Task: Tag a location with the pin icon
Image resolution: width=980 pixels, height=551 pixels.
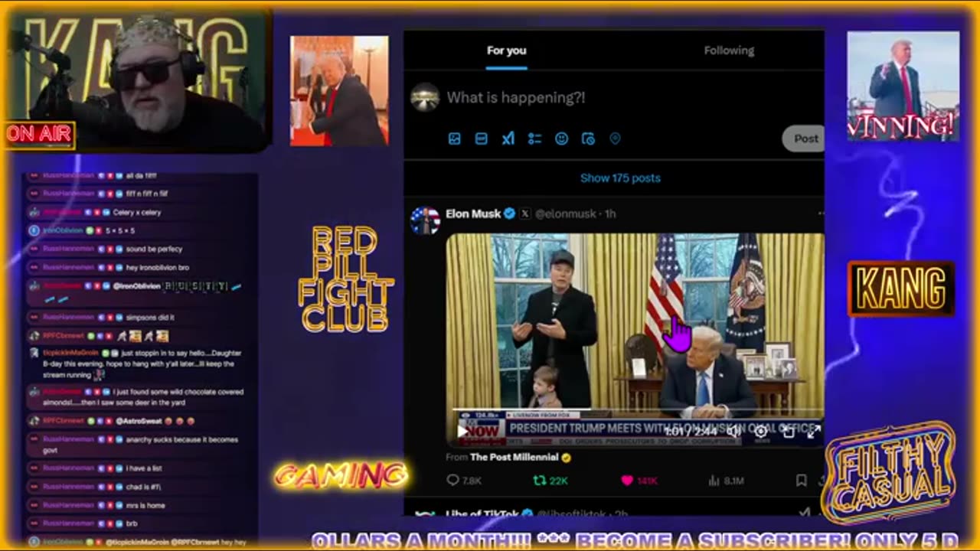Action: (615, 139)
